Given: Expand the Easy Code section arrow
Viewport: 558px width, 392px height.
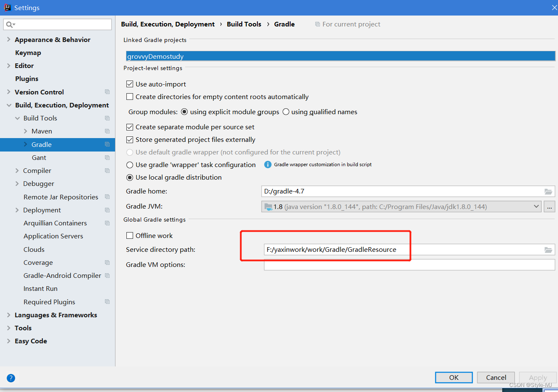Looking at the screenshot, I should [x=8, y=341].
